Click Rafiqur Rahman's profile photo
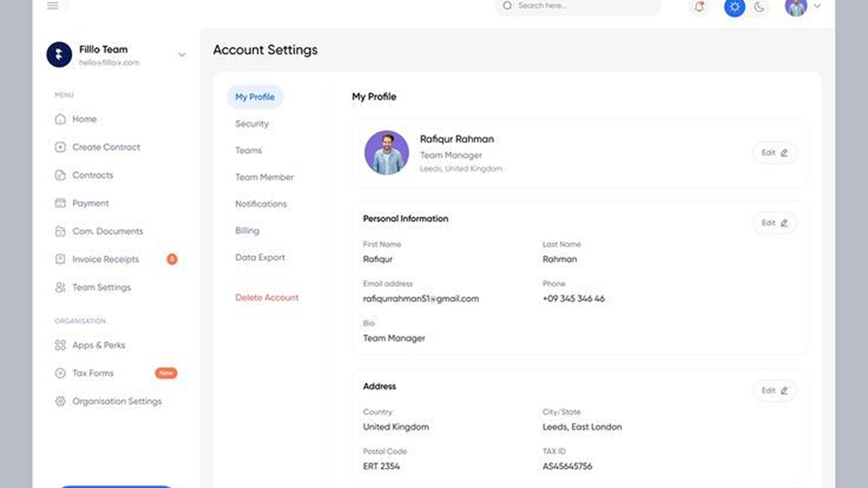Screen dimensions: 868x488 387,153
